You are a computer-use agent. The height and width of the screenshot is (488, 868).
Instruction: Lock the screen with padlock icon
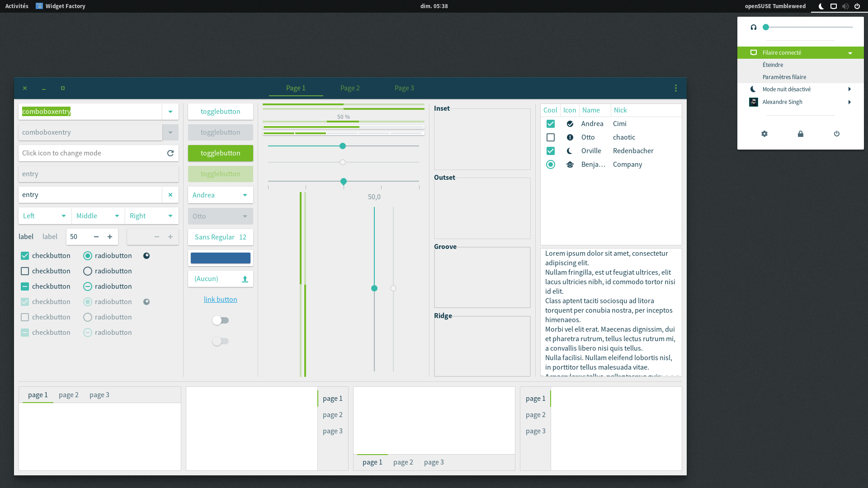[801, 134]
